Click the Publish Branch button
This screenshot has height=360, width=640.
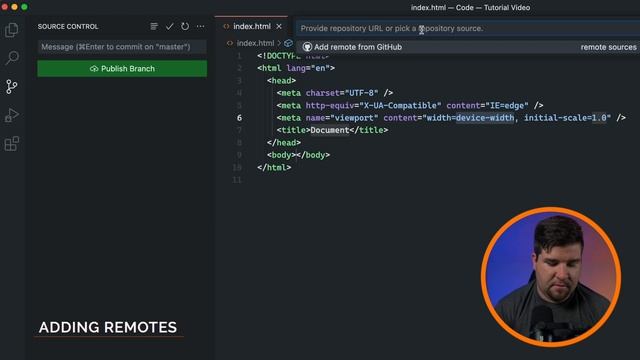122,69
